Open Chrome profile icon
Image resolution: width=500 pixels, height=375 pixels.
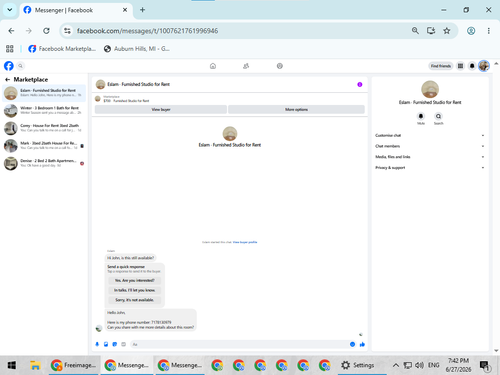(x=471, y=31)
